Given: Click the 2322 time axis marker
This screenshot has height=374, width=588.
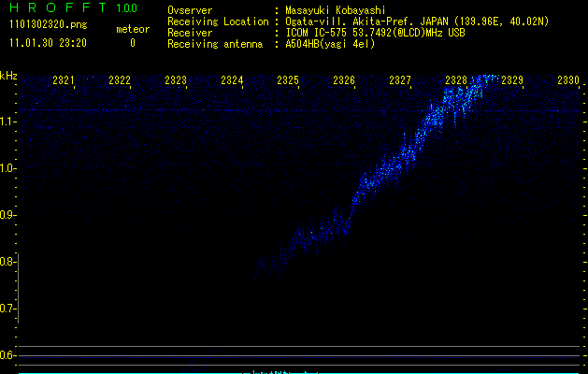Looking at the screenshot, I should click(x=120, y=80).
